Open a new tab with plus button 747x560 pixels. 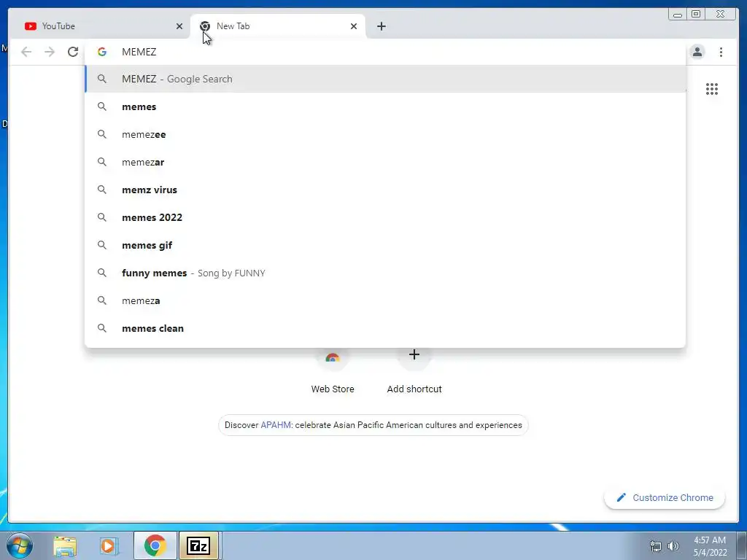click(x=381, y=26)
